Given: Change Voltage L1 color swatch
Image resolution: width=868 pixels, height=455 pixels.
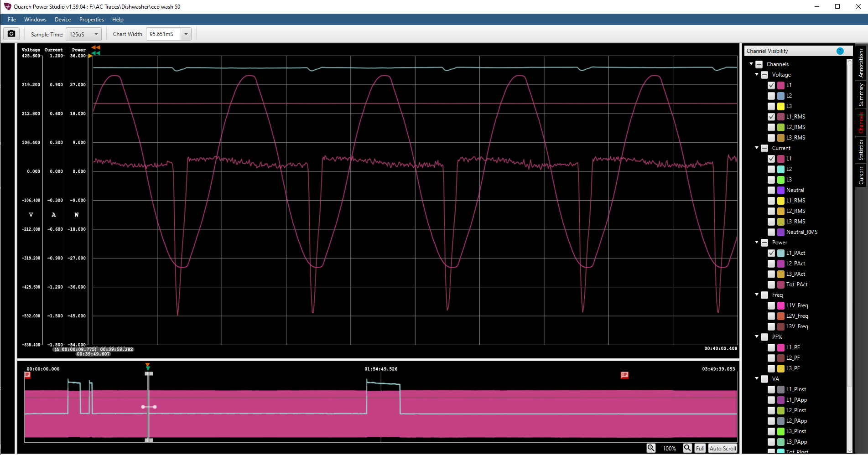Looking at the screenshot, I should (781, 85).
